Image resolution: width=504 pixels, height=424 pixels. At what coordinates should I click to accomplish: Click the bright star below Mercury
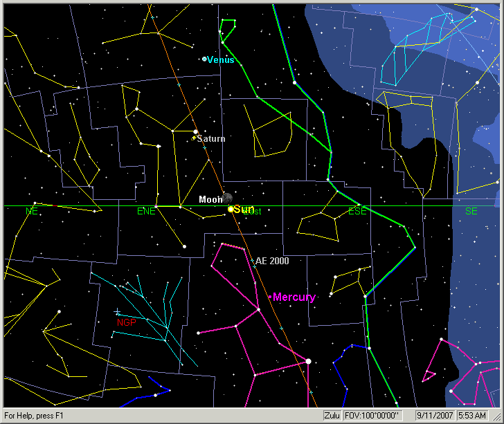(308, 360)
